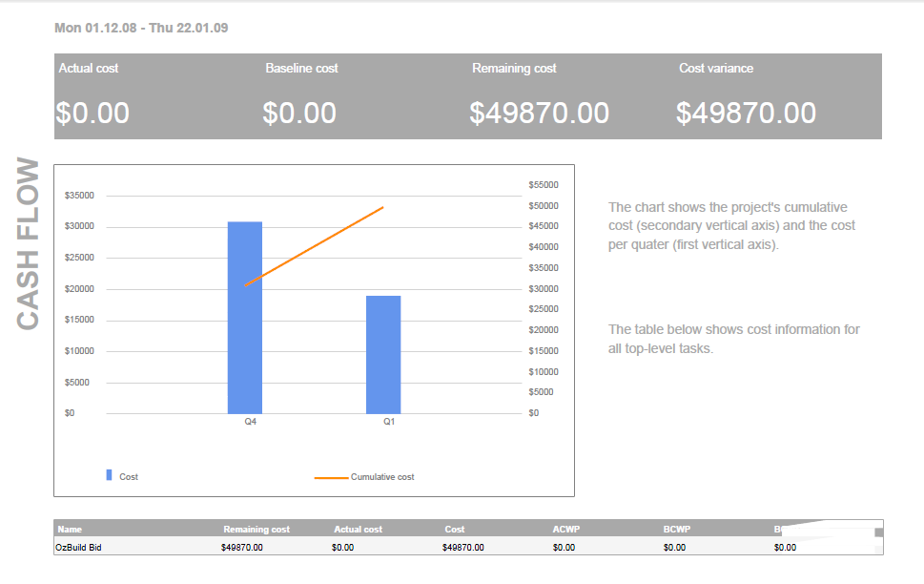Viewport: 924px width, 584px height.
Task: Click the Remaining cost $49870.00 value
Action: (x=539, y=114)
